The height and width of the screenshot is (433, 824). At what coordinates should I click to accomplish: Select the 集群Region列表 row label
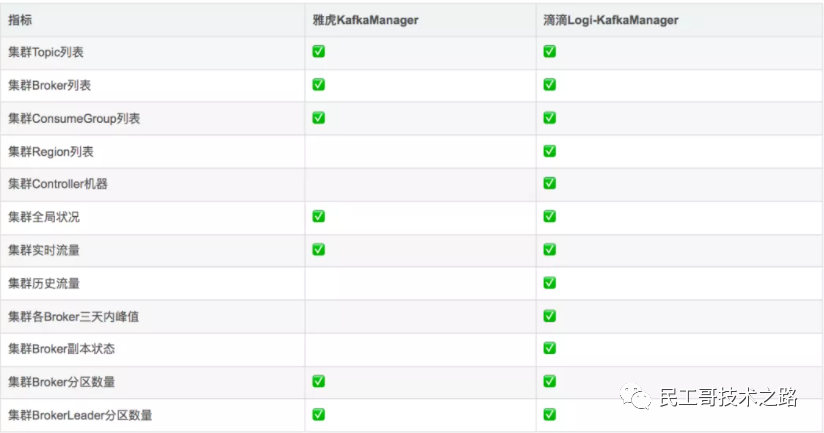click(x=50, y=152)
